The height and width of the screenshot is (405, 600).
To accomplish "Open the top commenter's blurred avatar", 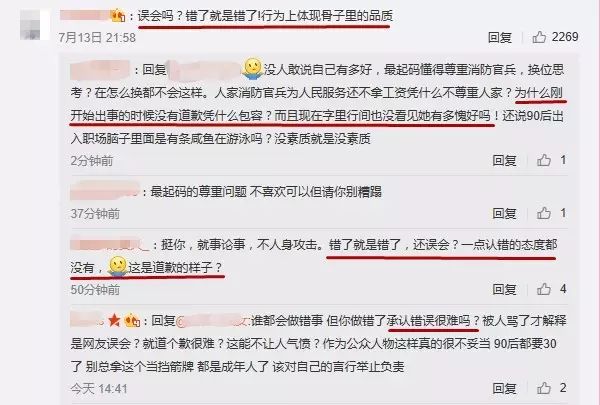I will 35,25.
